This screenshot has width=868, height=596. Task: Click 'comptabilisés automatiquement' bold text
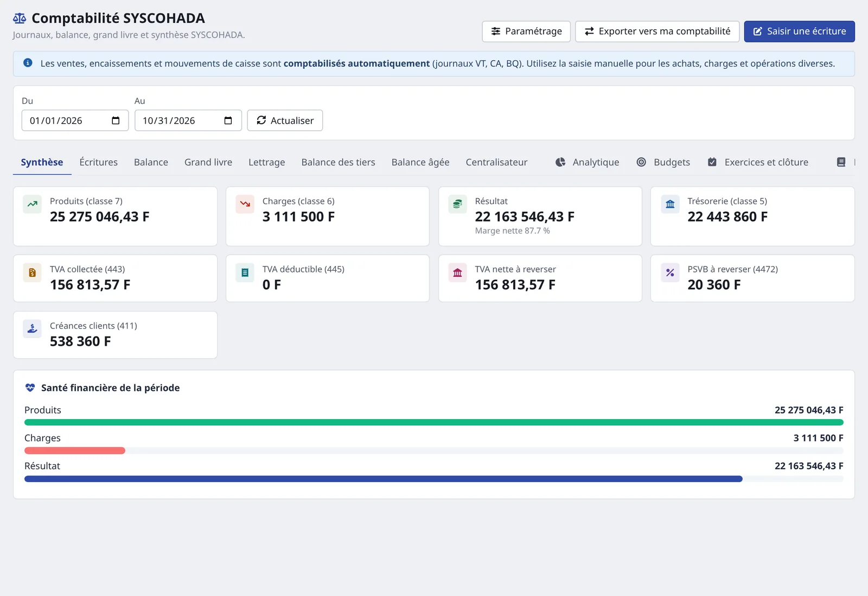pos(356,64)
